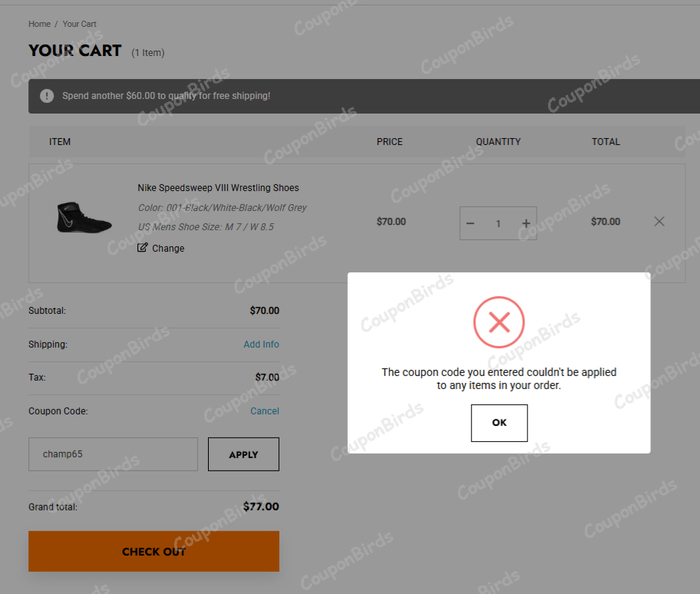Increase quantity with the plus button
This screenshot has height=594, width=700.
[526, 223]
